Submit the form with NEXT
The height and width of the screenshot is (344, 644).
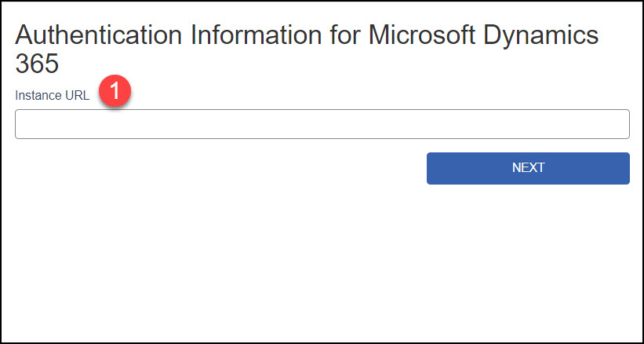(528, 169)
